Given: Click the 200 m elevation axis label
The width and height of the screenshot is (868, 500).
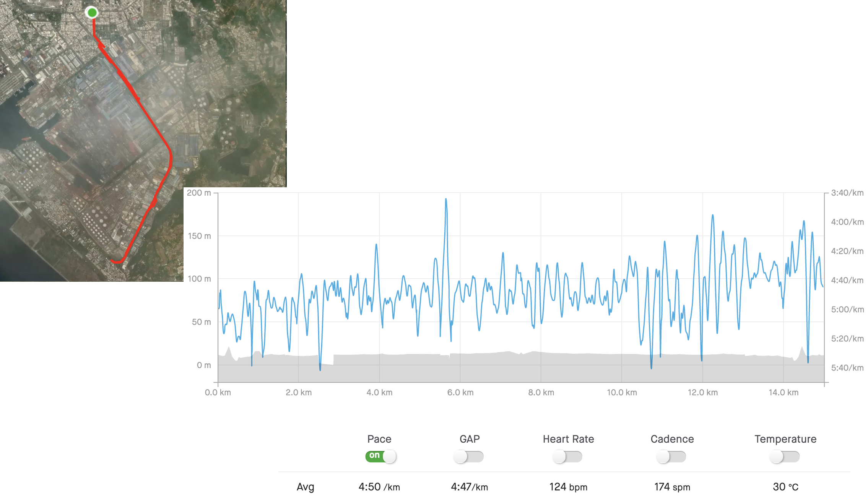Looking at the screenshot, I should coord(198,193).
